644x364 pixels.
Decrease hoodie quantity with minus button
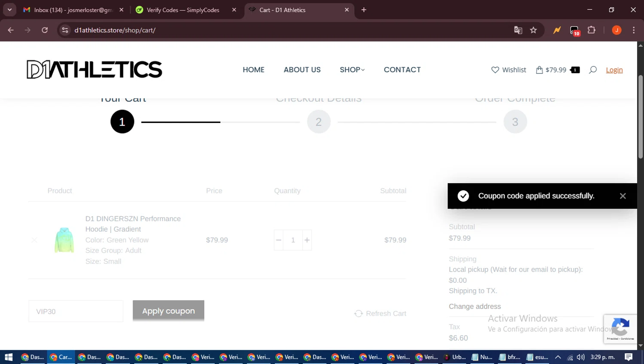tap(279, 240)
